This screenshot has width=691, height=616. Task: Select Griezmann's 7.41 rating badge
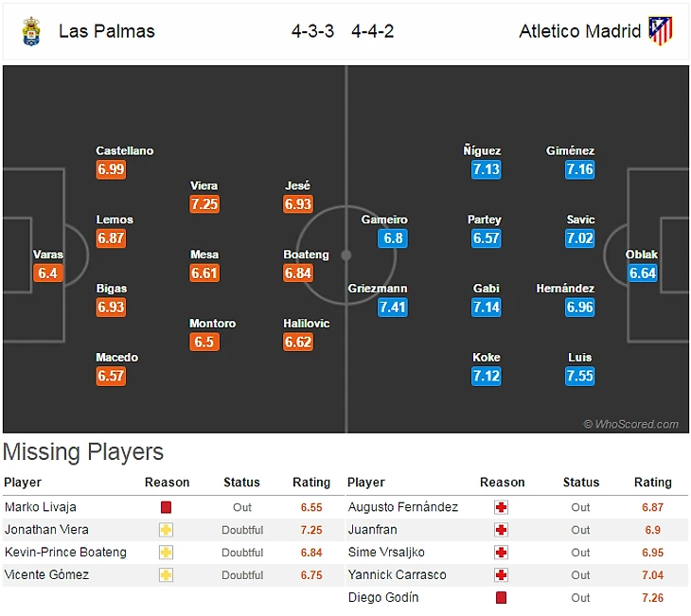[x=392, y=308]
